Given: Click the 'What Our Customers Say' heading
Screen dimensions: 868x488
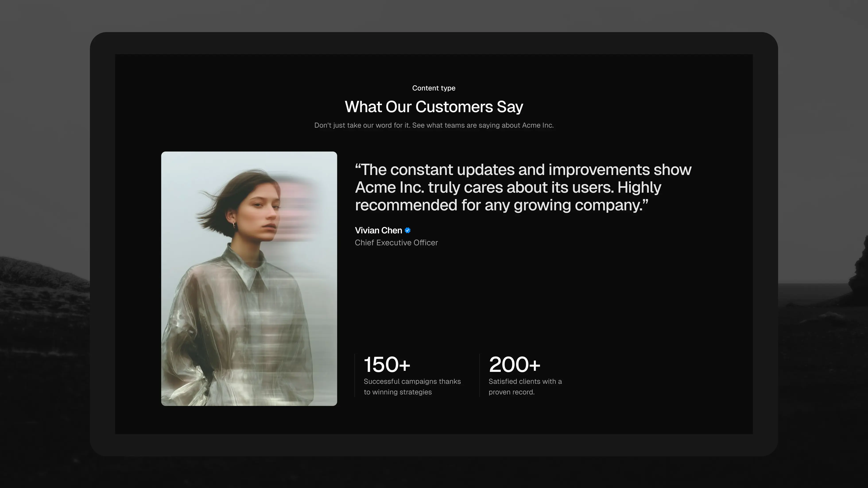Looking at the screenshot, I should pos(434,107).
